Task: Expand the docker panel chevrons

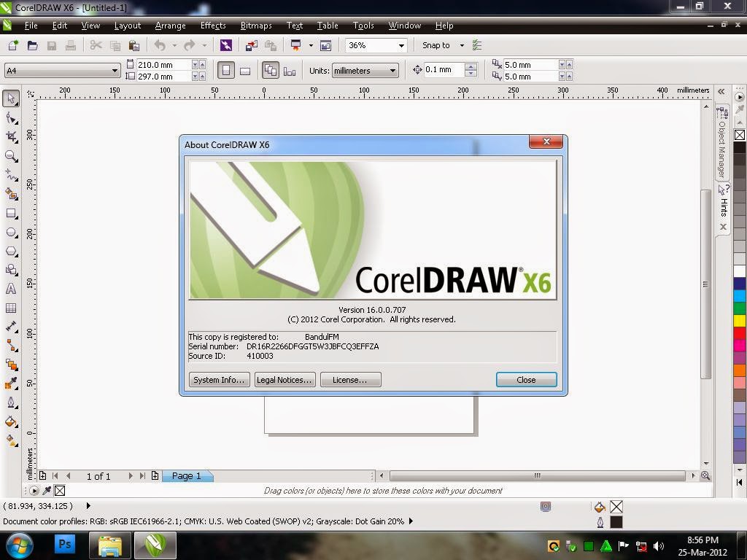Action: (x=721, y=91)
